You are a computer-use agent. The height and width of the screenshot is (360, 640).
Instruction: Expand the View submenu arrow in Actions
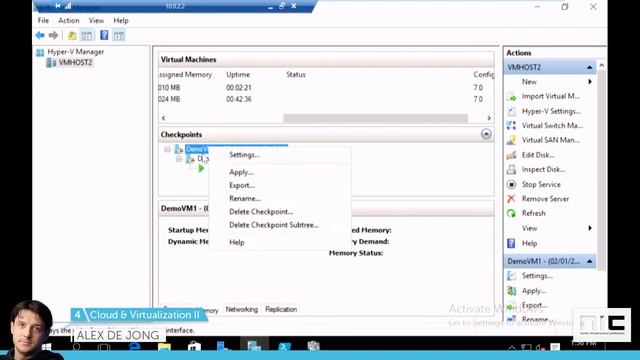pyautogui.click(x=590, y=228)
